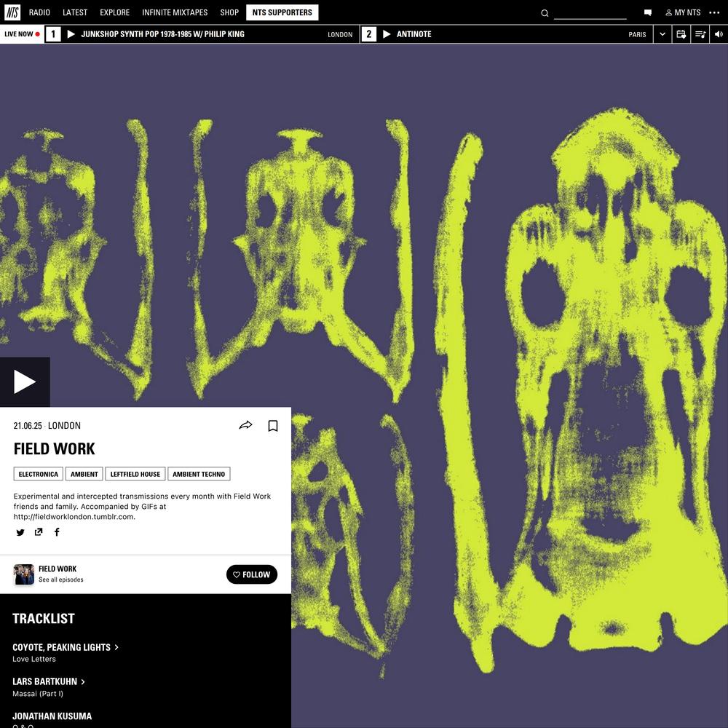Image resolution: width=728 pixels, height=728 pixels.
Task: Open the chat bubble icon
Action: pyautogui.click(x=648, y=13)
